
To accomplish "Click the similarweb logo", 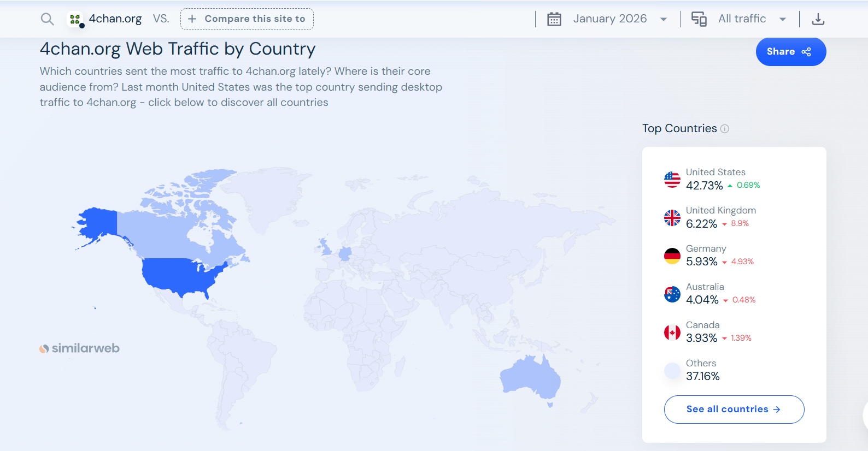I will (79, 348).
